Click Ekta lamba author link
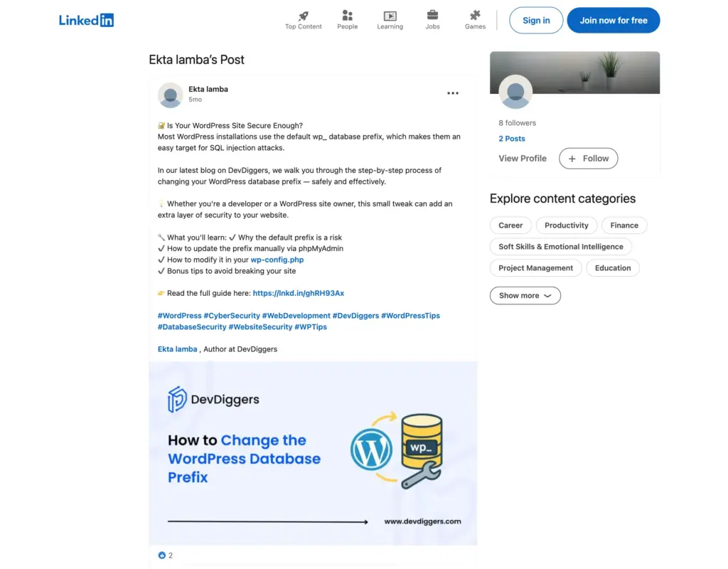728x569 pixels. coord(177,349)
